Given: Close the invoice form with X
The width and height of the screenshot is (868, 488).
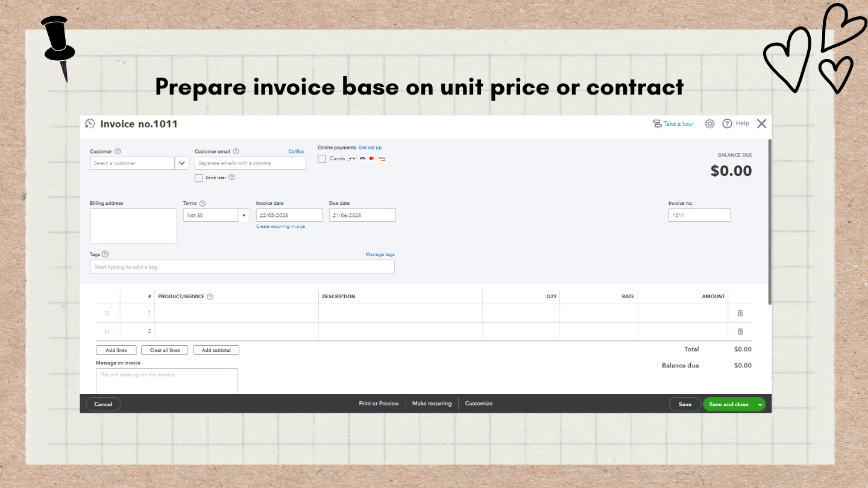Looking at the screenshot, I should click(x=762, y=124).
